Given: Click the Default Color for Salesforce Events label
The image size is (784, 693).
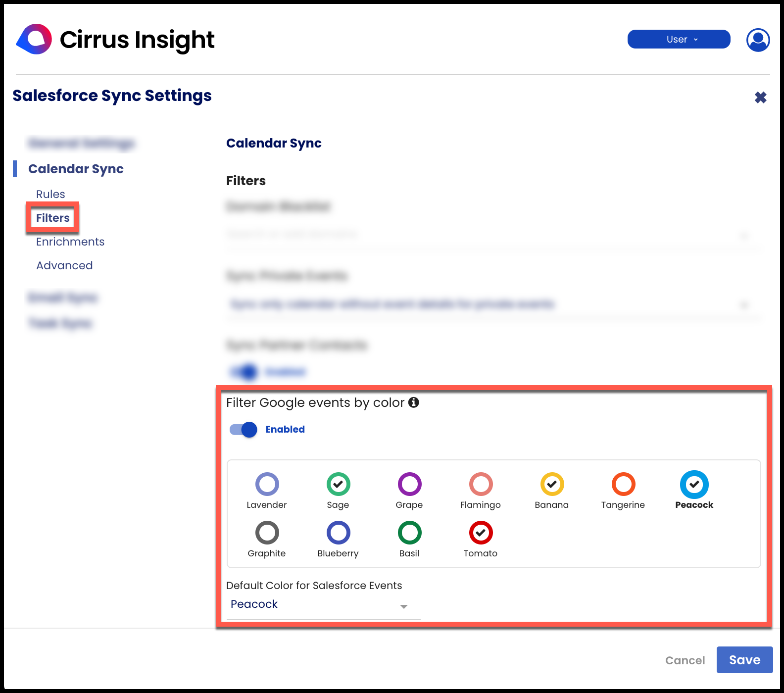Looking at the screenshot, I should click(314, 586).
